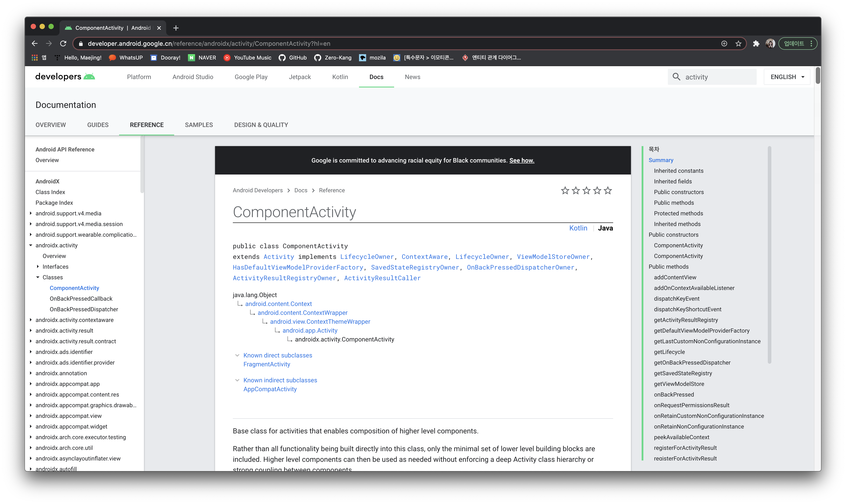The width and height of the screenshot is (846, 504).
Task: Rate page with fifth star
Action: (608, 190)
